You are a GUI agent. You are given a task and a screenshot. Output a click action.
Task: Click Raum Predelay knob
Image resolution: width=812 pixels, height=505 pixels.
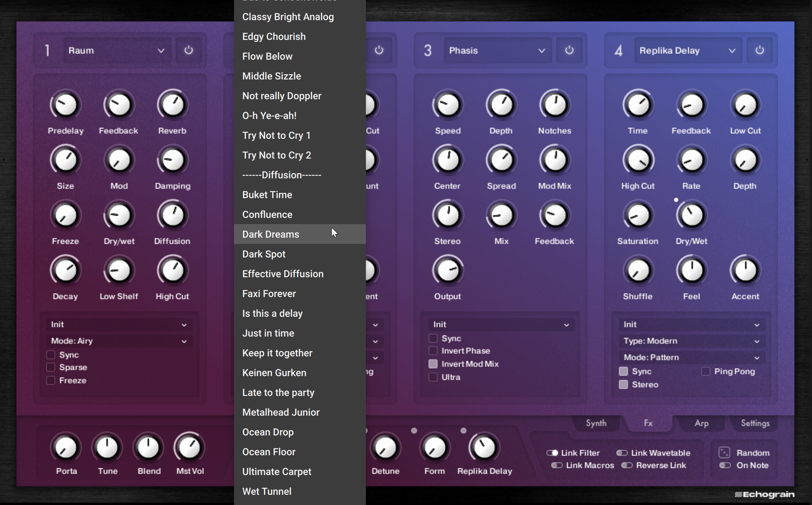click(x=66, y=105)
